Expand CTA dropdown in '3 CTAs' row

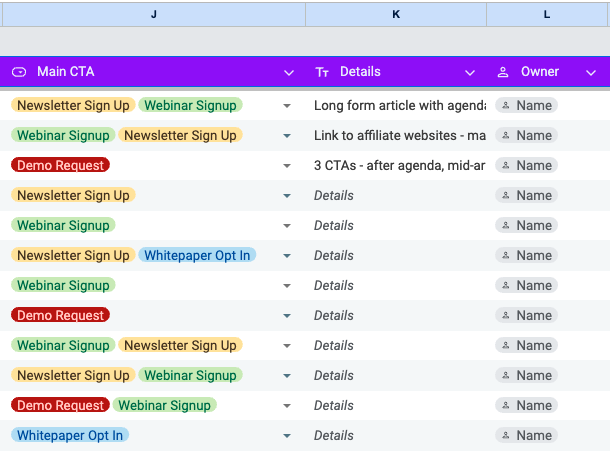[287, 166]
